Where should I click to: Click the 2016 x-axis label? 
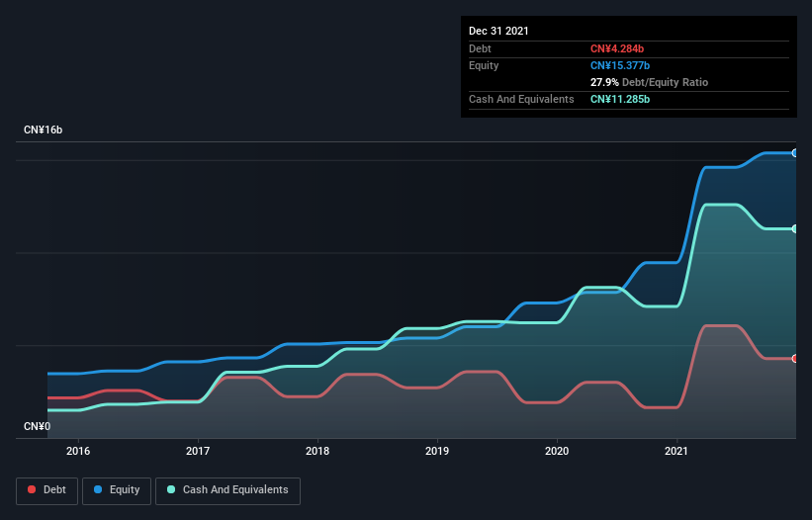(x=78, y=451)
